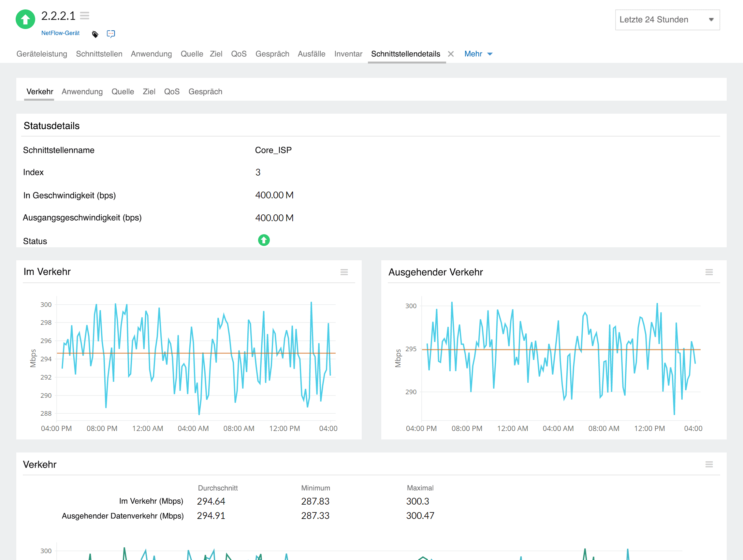Viewport: 743px width, 560px height.
Task: Open the Ausgehender Verkehr widget options icon
Action: pos(709,272)
